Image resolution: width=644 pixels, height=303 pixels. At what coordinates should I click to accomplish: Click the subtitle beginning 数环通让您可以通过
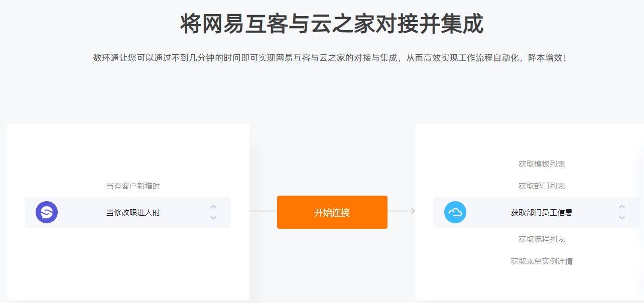point(331,58)
